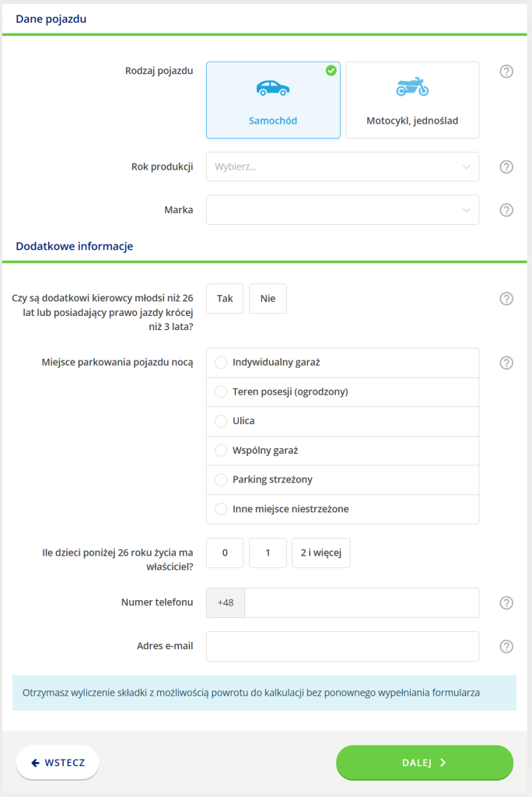Open help for additional drivers question

(x=506, y=299)
